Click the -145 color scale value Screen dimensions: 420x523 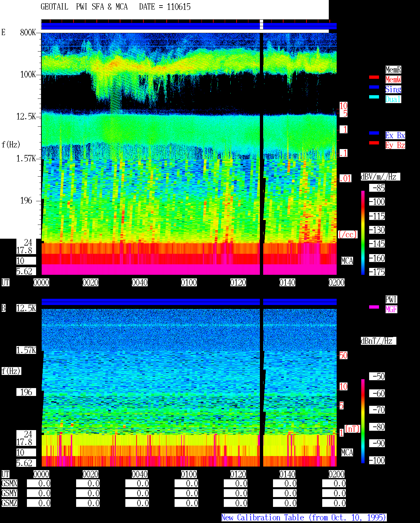click(377, 244)
